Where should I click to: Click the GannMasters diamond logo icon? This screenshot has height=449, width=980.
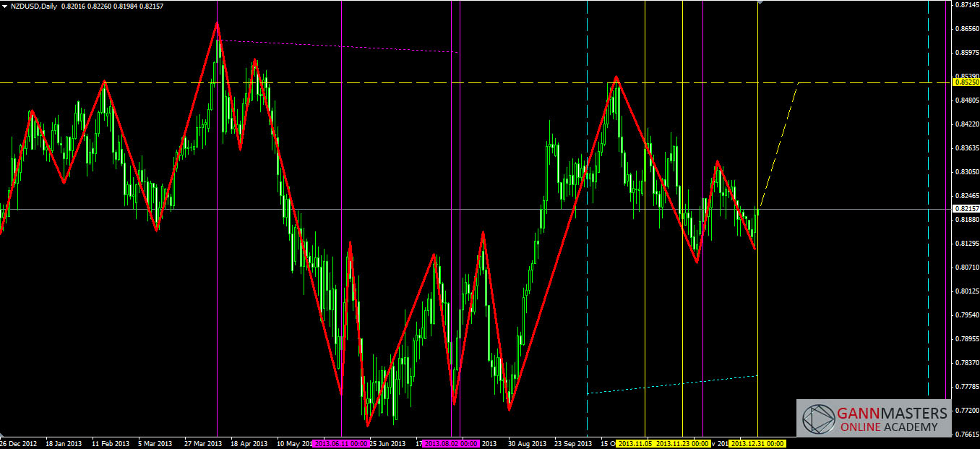(x=817, y=419)
